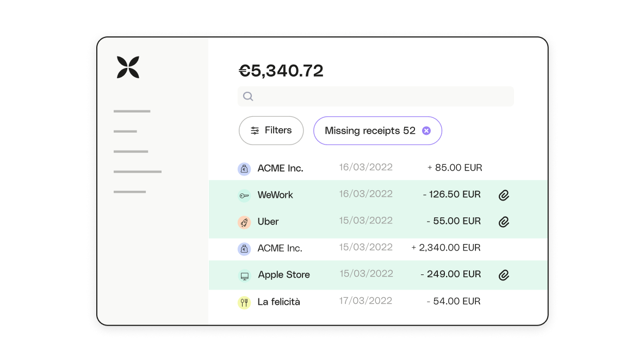Viewport: 644px width, 363px height.
Task: Click the Apple Store computer category icon
Action: pos(244,276)
